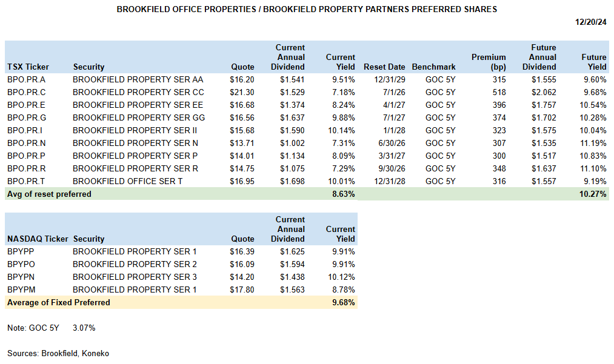Select the $21.30 quote value
Viewport: 614px width, 364px height.
pos(242,93)
